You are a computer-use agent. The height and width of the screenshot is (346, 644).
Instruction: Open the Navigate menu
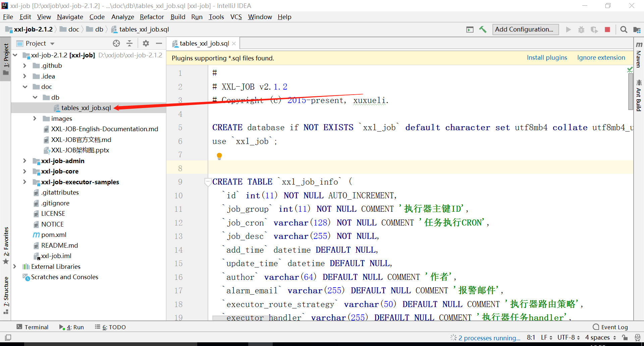pos(70,17)
